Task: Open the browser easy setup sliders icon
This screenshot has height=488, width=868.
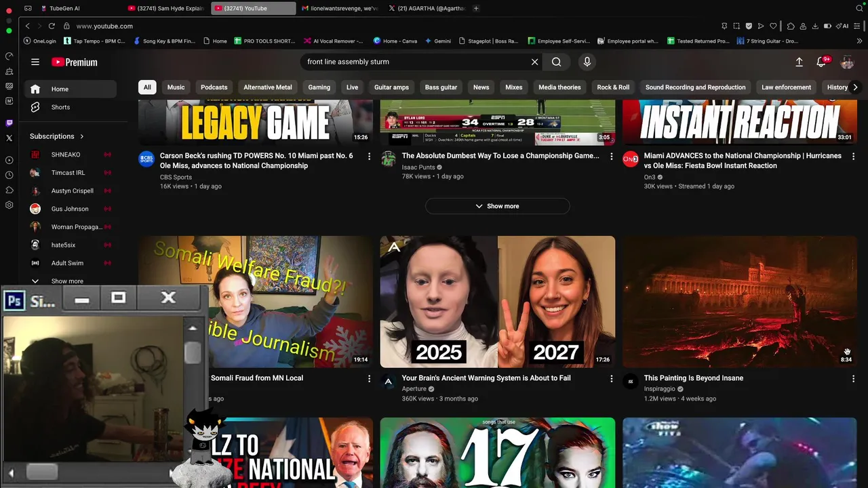Action: [859, 26]
